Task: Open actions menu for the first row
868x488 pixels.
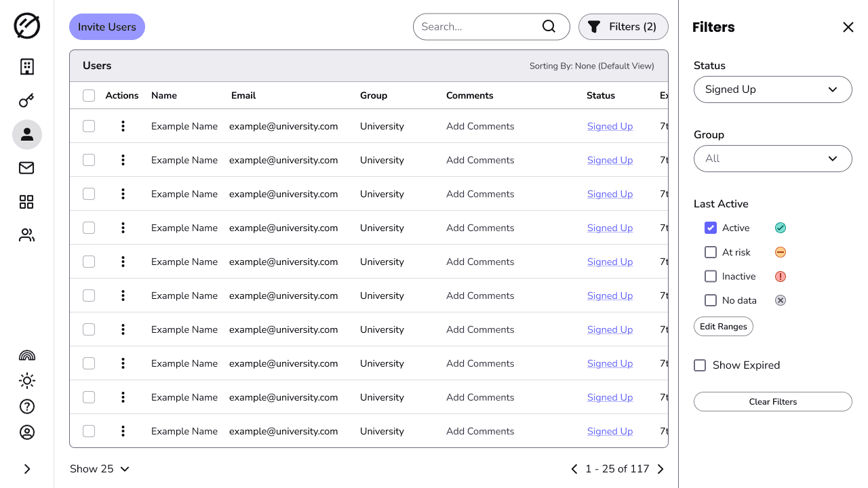Action: (x=123, y=126)
